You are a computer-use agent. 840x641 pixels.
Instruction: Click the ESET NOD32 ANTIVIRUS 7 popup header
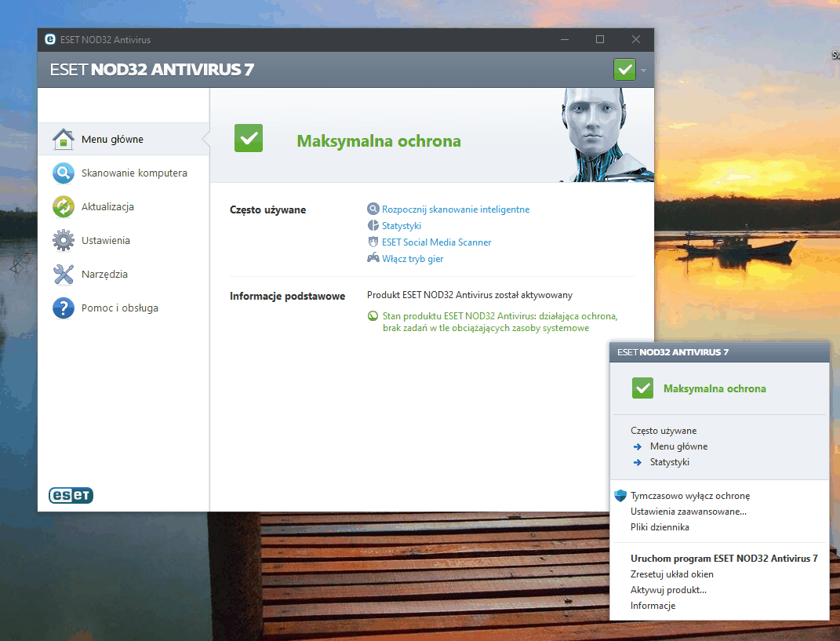coord(673,352)
